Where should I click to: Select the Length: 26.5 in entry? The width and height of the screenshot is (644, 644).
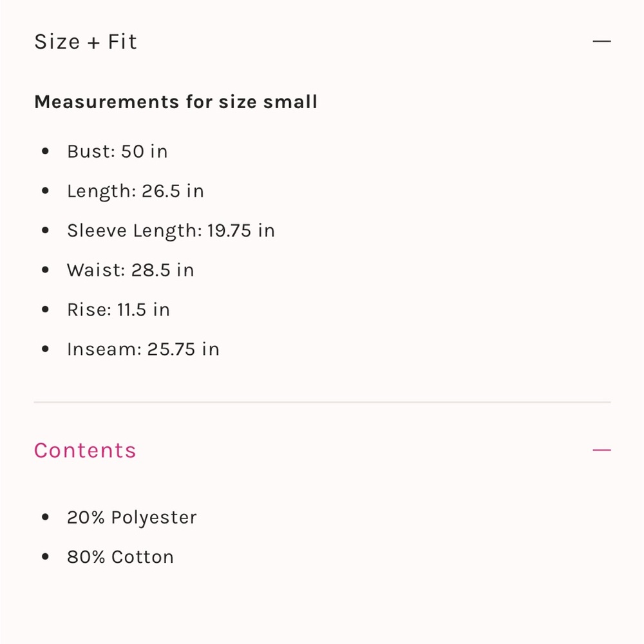point(135,191)
